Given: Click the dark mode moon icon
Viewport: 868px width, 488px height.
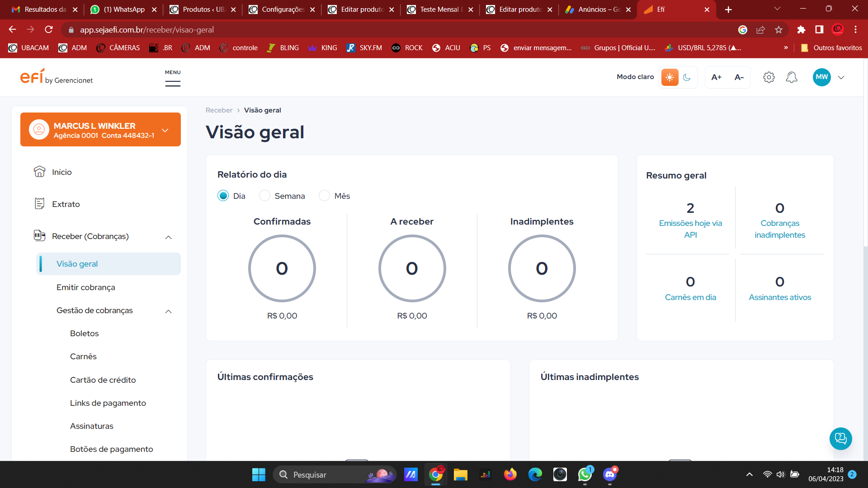Looking at the screenshot, I should pos(687,77).
